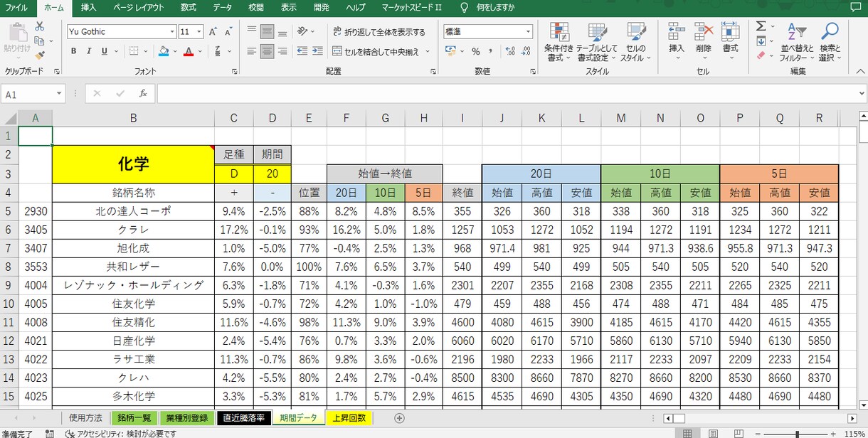Open テーブルとして書式設定 table format menu

[597, 43]
